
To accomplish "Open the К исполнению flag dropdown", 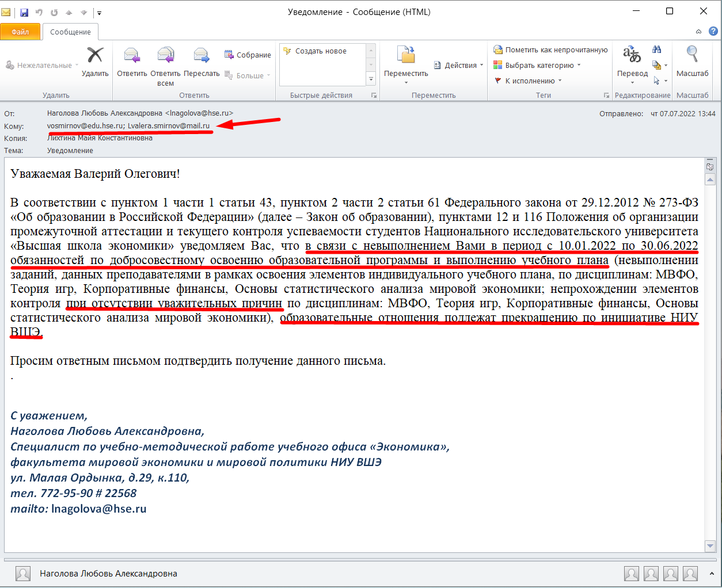I will [527, 81].
